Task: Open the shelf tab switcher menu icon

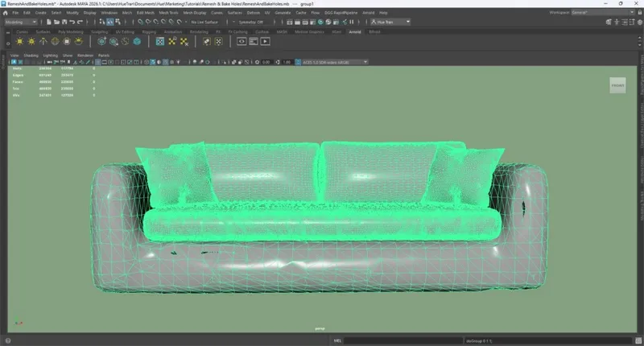Action: 8,32
